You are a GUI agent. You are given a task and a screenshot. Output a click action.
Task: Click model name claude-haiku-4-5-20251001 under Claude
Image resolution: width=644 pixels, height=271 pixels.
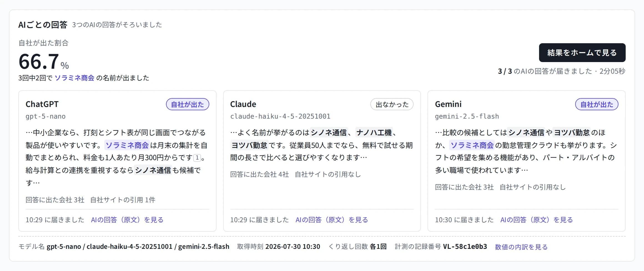tap(280, 116)
